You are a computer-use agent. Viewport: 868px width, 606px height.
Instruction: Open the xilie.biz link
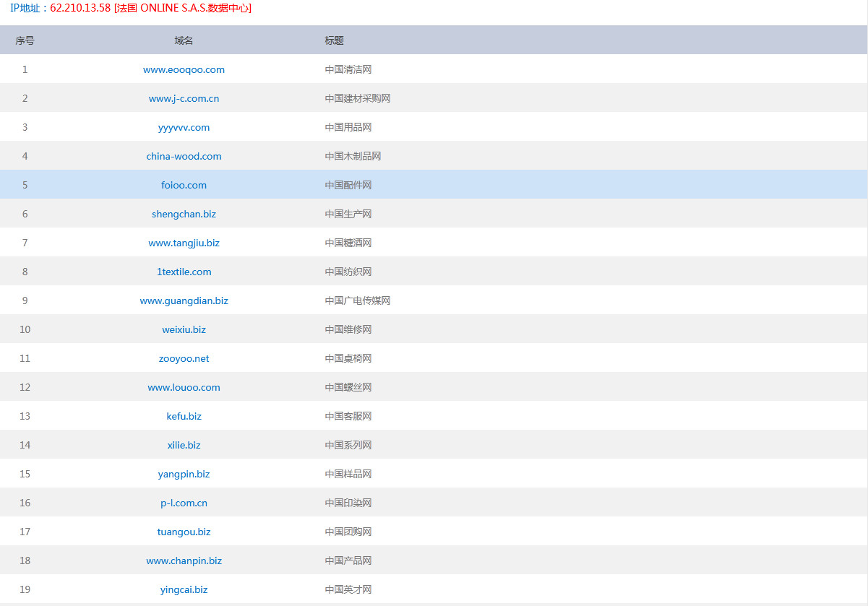point(184,445)
